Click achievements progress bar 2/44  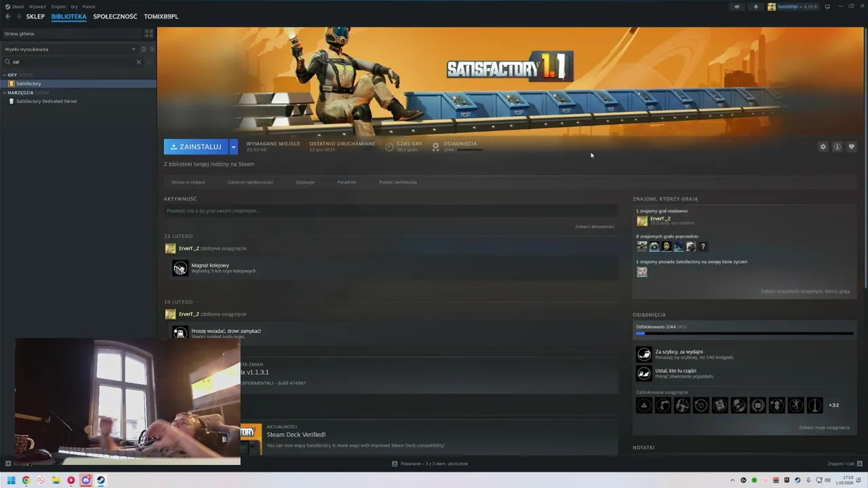[x=745, y=333]
